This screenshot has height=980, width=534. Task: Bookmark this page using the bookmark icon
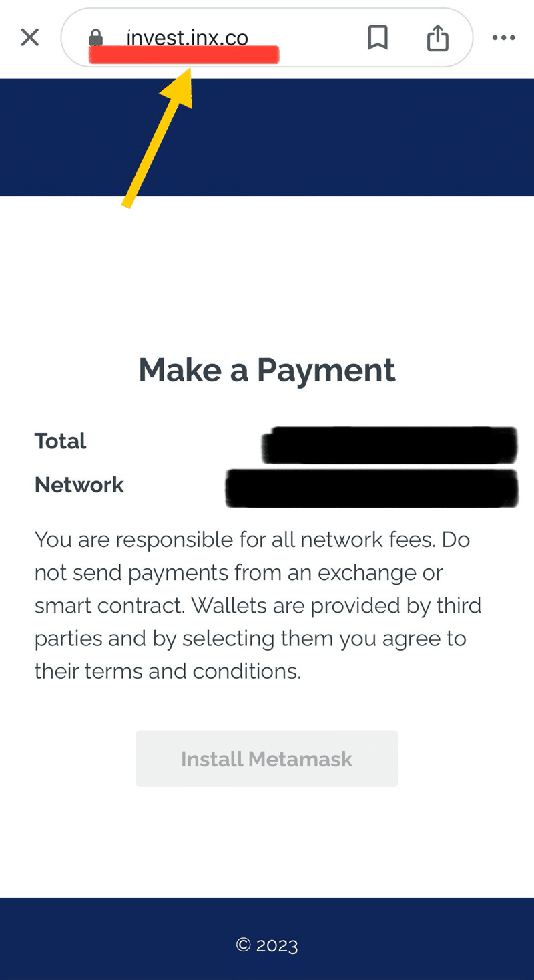point(378,37)
